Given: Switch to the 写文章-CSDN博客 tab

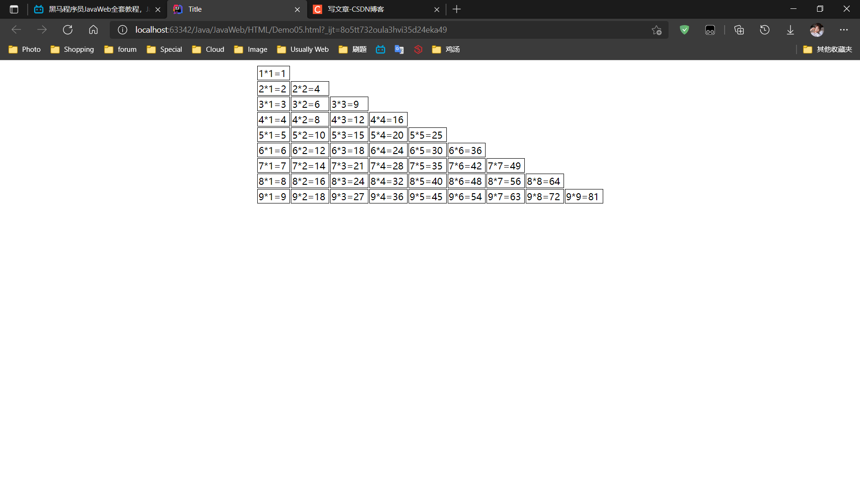Looking at the screenshot, I should pyautogui.click(x=376, y=9).
